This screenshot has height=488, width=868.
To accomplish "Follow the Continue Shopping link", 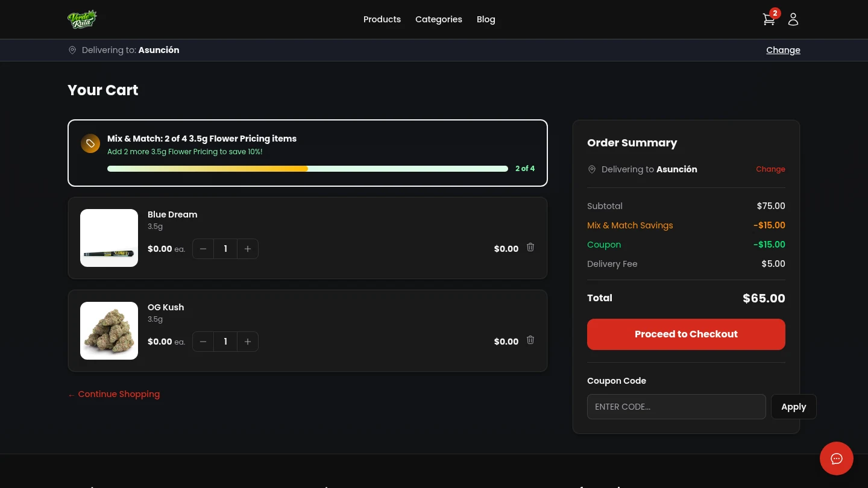I will 114,394.
